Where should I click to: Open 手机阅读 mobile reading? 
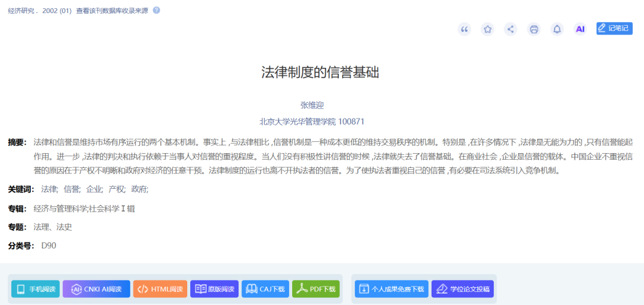pos(36,289)
